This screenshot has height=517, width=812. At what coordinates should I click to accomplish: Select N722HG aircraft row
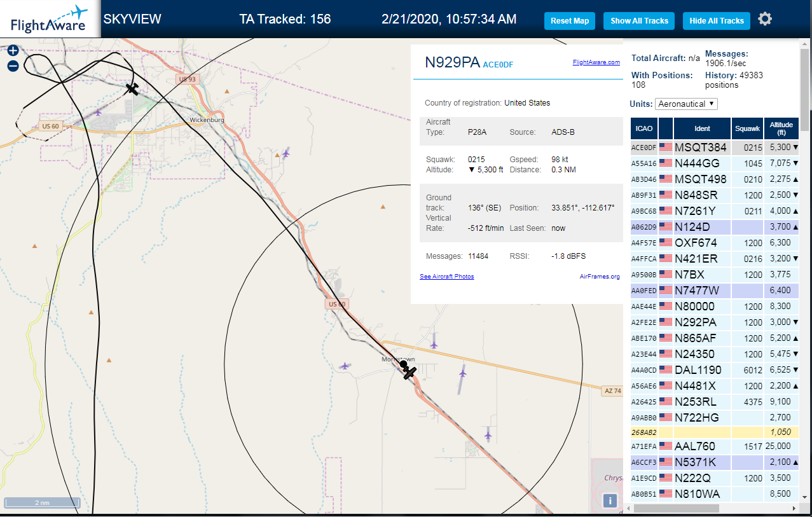715,417
